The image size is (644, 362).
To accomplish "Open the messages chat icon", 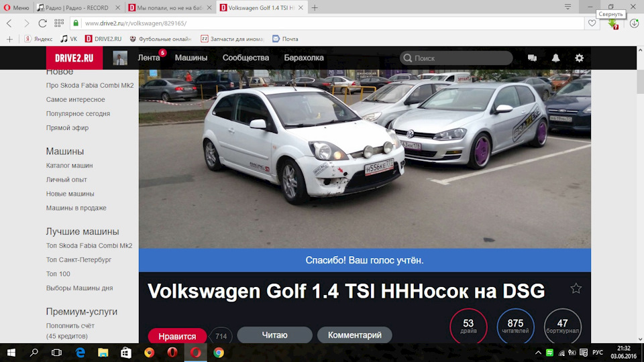I will pyautogui.click(x=532, y=58).
